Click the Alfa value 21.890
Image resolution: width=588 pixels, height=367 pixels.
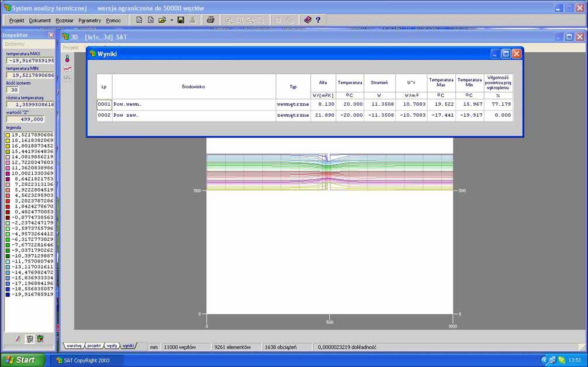point(323,116)
